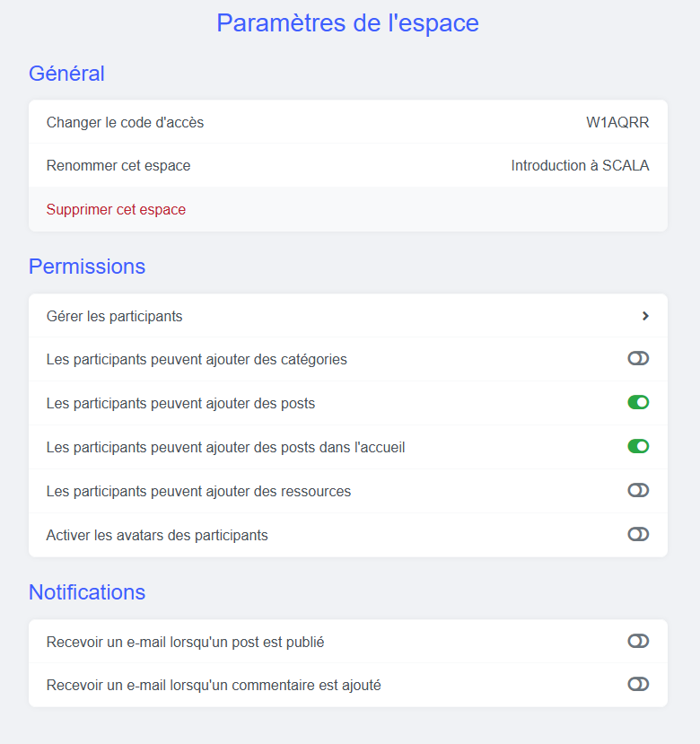Image resolution: width=700 pixels, height=744 pixels.
Task: Turn on avatars des participants toggle
Action: [638, 534]
